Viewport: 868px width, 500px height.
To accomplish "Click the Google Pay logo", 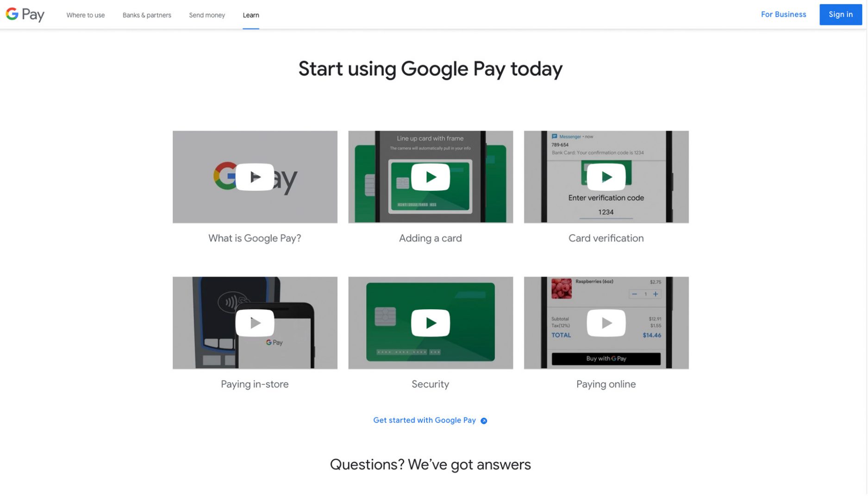I will tap(25, 14).
